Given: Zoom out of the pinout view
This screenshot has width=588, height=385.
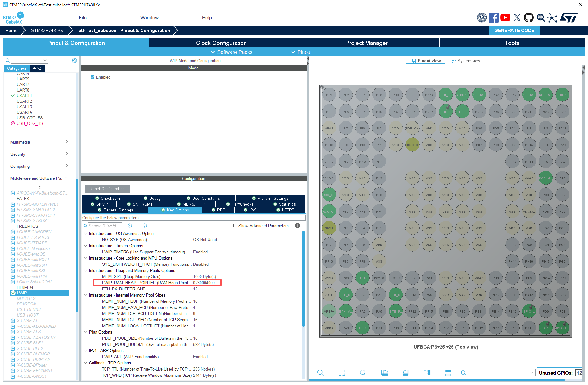Looking at the screenshot, I should 363,373.
